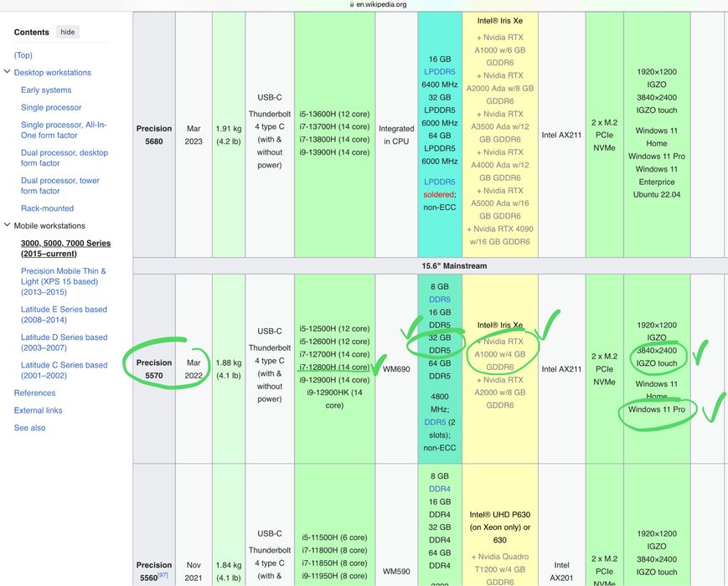The height and width of the screenshot is (586, 728).
Task: Click Windows 11 Enterprice text
Action: click(657, 176)
